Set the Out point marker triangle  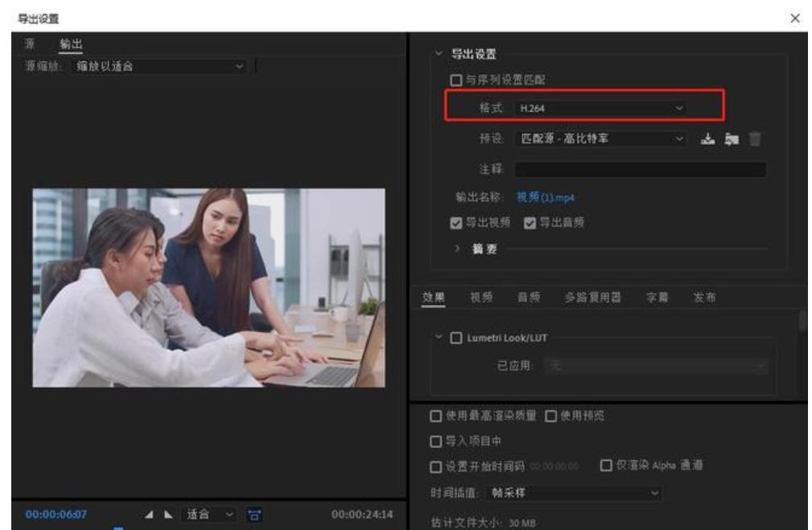click(x=167, y=515)
